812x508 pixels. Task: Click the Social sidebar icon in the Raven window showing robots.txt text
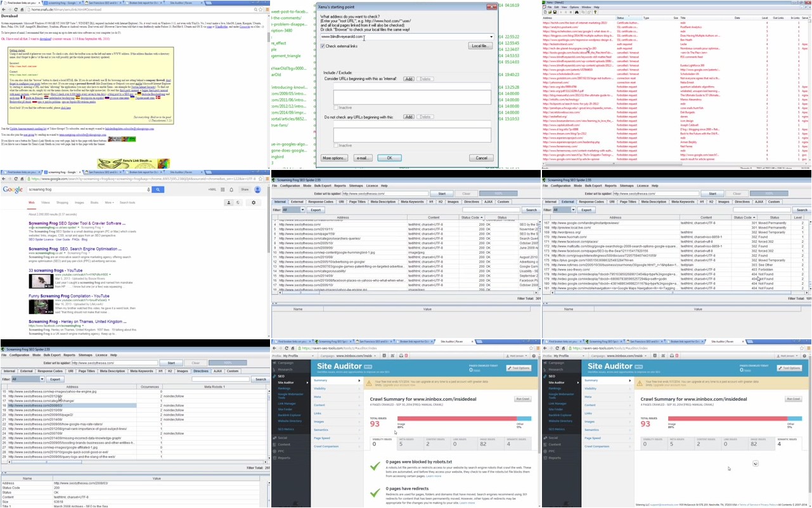[x=275, y=438]
